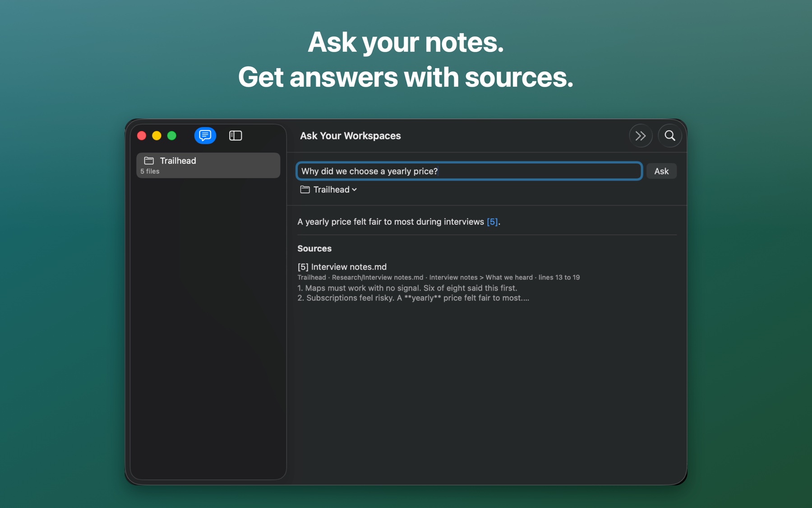Viewport: 812px width, 508px height.
Task: Open search with the magnifier icon
Action: tap(670, 135)
